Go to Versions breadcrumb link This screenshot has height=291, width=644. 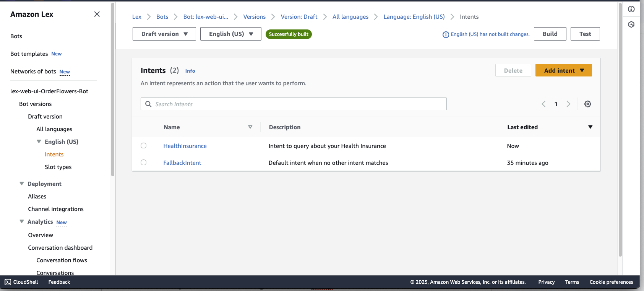coord(255,17)
